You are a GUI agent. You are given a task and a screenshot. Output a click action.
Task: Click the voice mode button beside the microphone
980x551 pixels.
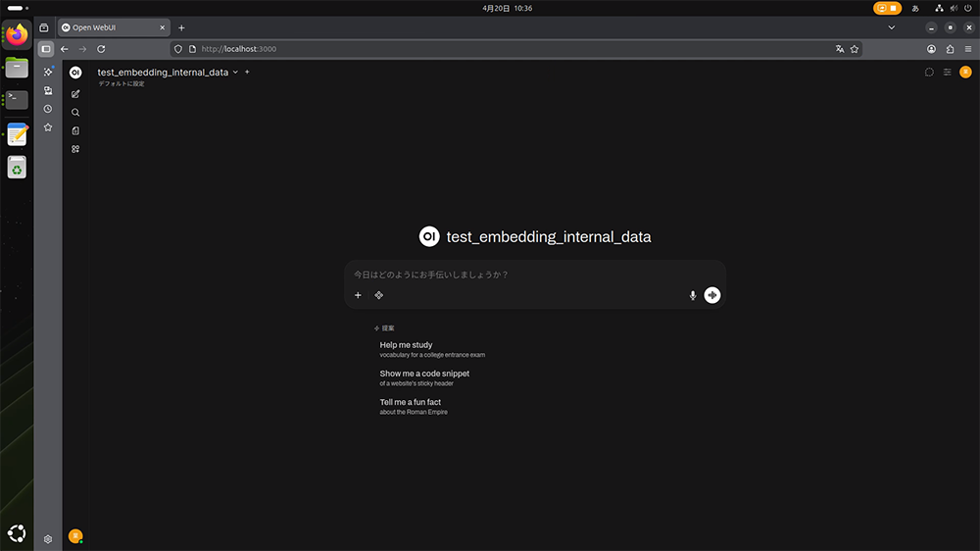tap(711, 295)
